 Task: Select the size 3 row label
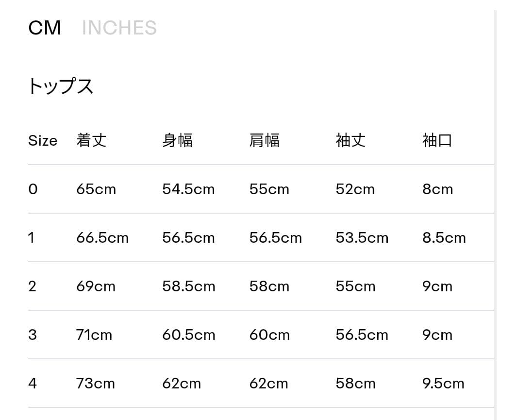(32, 335)
